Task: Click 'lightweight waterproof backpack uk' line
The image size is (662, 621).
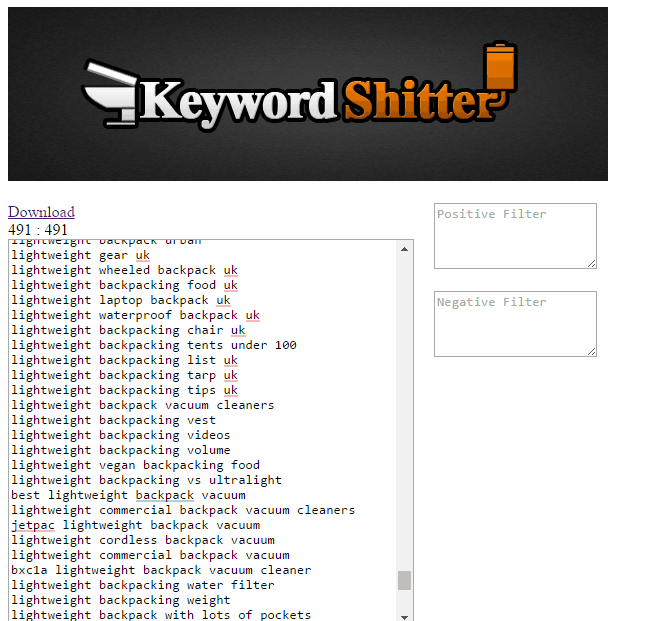Action: (x=136, y=315)
